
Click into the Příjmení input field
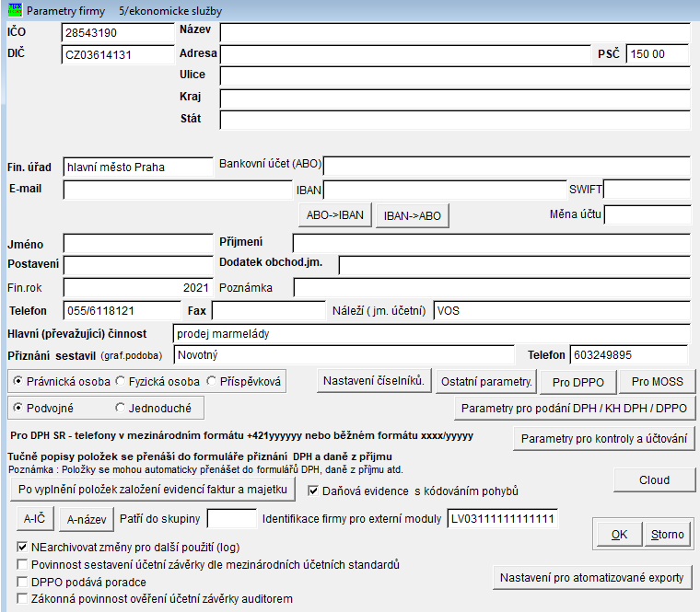pos(492,244)
